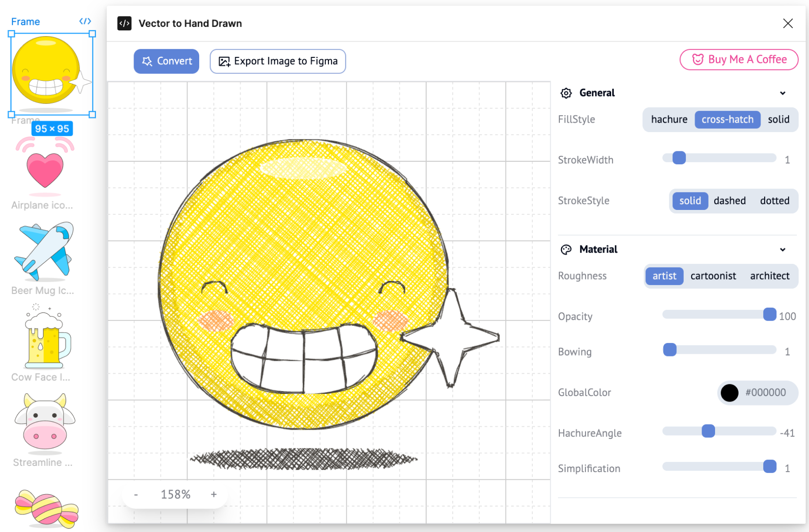Set StrokeStyle to dashed
Screen dimensions: 809x532
pos(730,201)
